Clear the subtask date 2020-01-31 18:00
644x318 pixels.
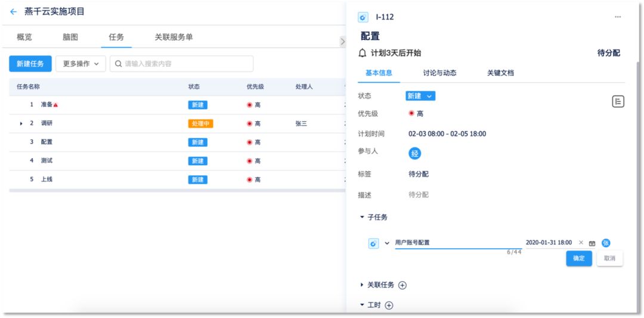pyautogui.click(x=581, y=243)
